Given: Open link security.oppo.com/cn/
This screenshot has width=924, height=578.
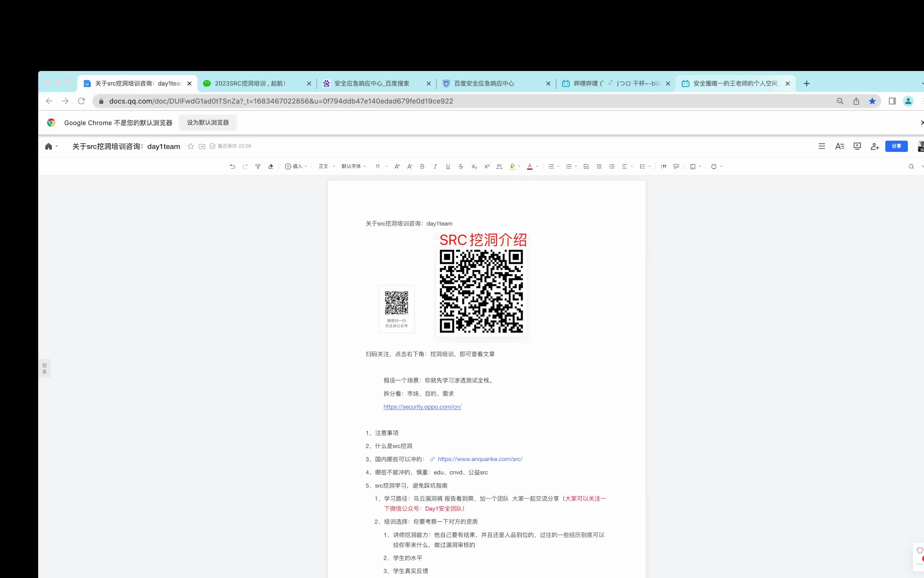Looking at the screenshot, I should pos(422,406).
